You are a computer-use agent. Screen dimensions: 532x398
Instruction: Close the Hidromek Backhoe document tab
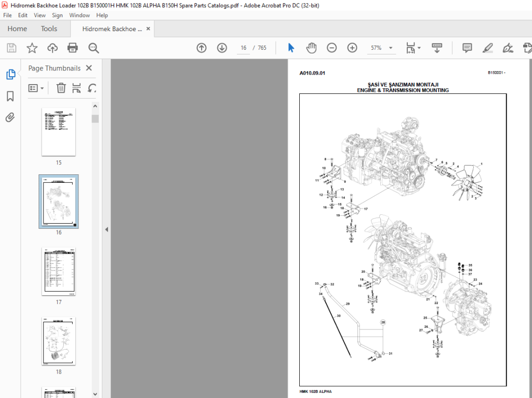[148, 29]
